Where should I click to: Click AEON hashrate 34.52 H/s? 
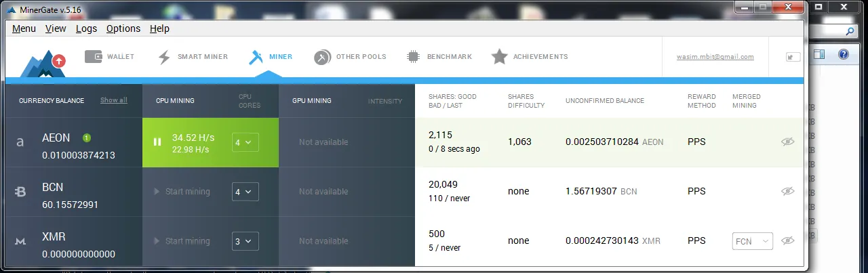[193, 138]
